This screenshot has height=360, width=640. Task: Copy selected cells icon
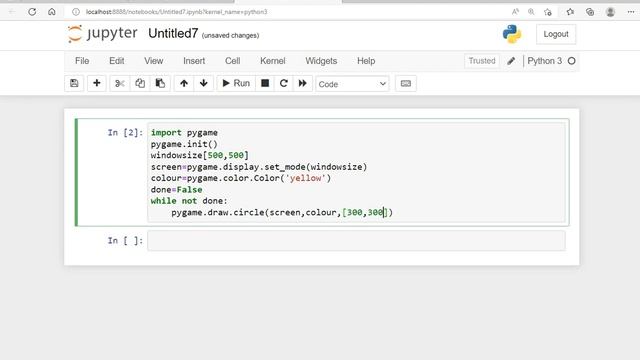pos(140,83)
